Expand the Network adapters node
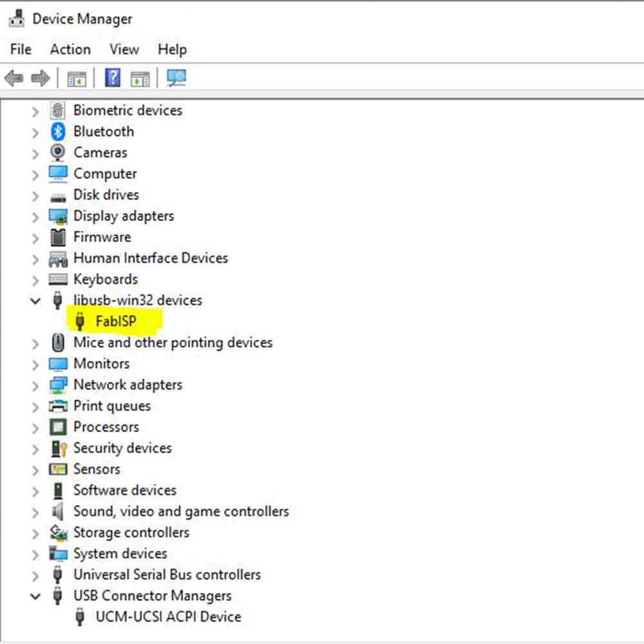 [x=35, y=386]
